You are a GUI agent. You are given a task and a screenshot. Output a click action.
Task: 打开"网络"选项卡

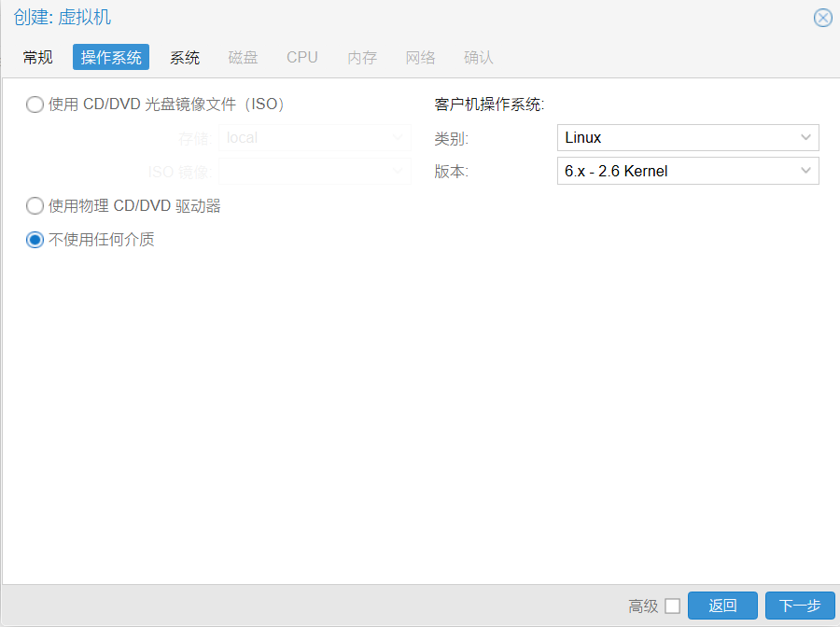coord(420,57)
